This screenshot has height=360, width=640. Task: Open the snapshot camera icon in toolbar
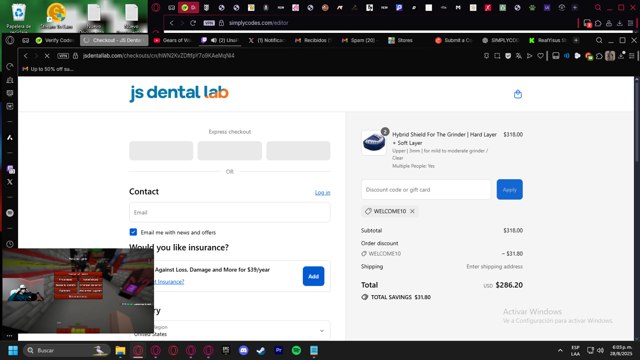497,56
